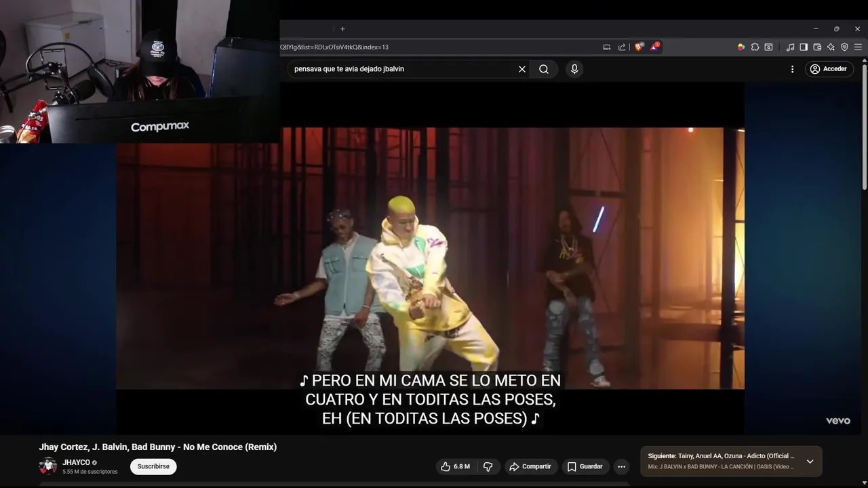Click the share page icon in address bar
The image size is (868, 488).
coord(622,47)
